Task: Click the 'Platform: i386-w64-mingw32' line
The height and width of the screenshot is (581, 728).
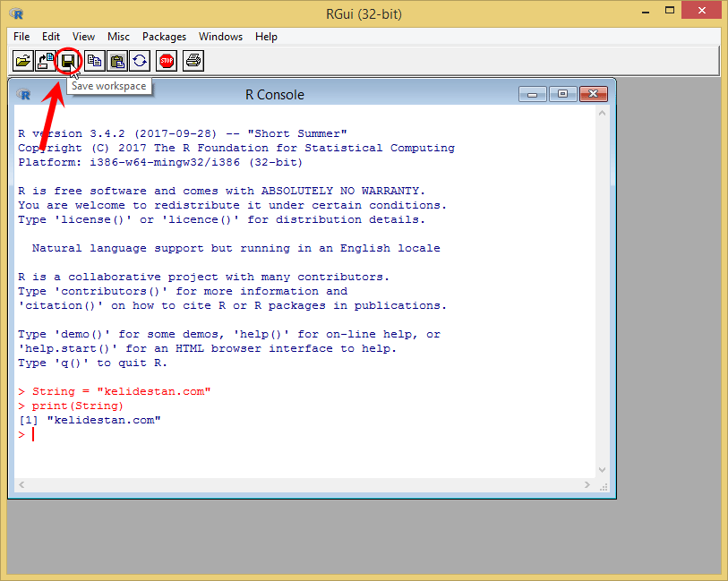Action: point(160,162)
